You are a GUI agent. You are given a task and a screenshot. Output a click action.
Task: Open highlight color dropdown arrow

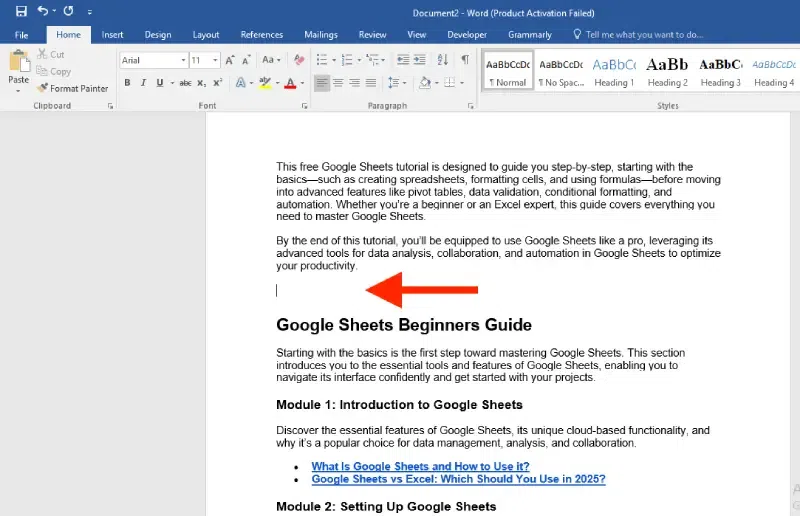pyautogui.click(x=278, y=83)
